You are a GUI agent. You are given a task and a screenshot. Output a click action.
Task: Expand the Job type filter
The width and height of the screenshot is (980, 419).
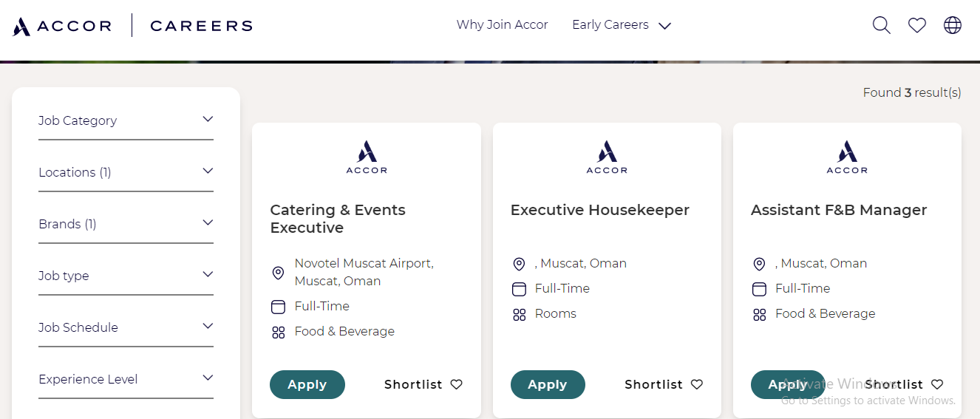coord(126,276)
